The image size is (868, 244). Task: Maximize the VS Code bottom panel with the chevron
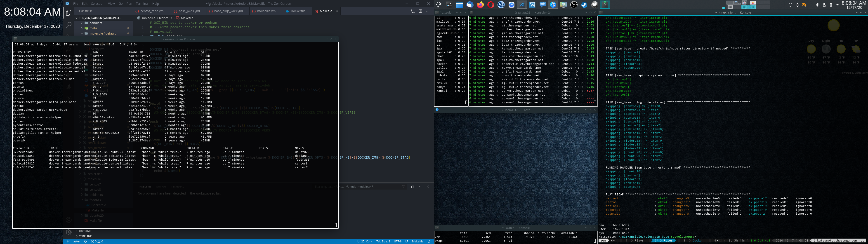(x=420, y=186)
